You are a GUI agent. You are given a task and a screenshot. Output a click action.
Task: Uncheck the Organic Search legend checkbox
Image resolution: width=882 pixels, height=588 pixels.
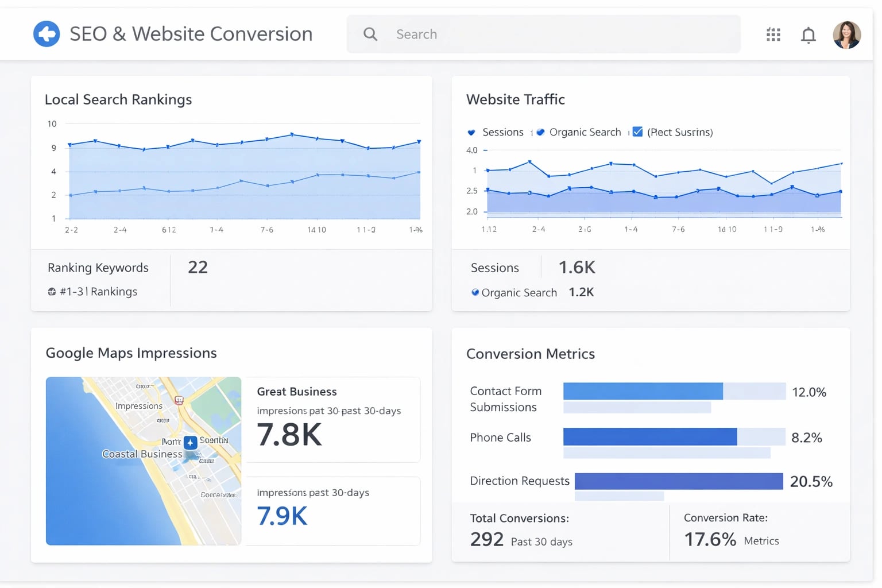pyautogui.click(x=540, y=132)
